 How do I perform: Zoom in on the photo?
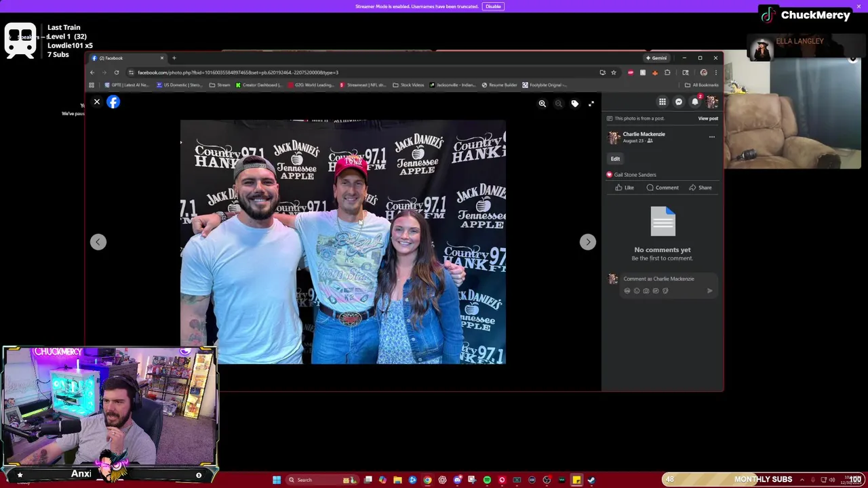[542, 104]
